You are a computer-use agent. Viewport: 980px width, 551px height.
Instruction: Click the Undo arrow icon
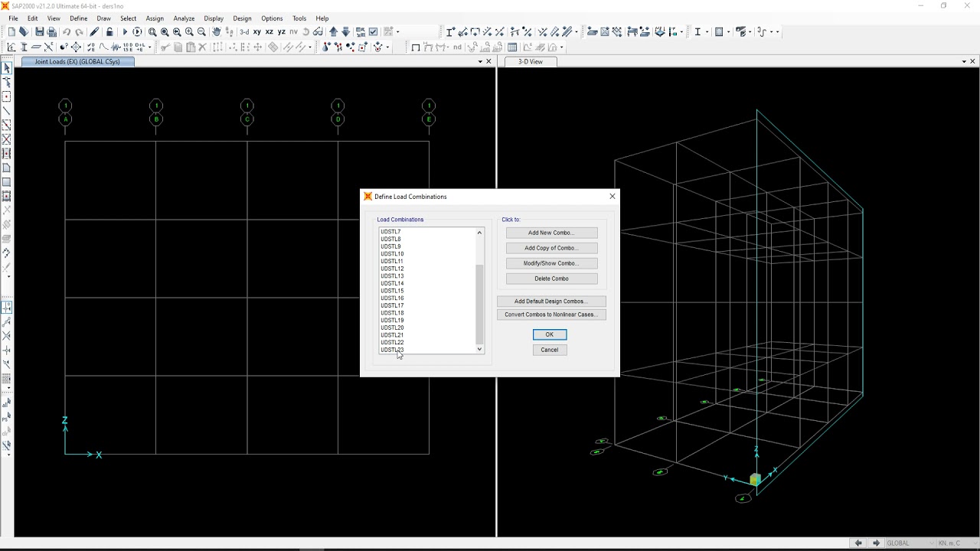(67, 32)
